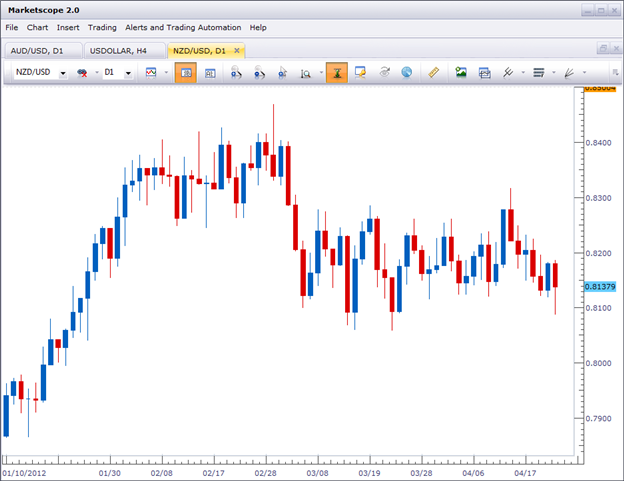The image size is (624, 481).
Task: Close the NZD/USD, D1 tab
Action: 237,51
